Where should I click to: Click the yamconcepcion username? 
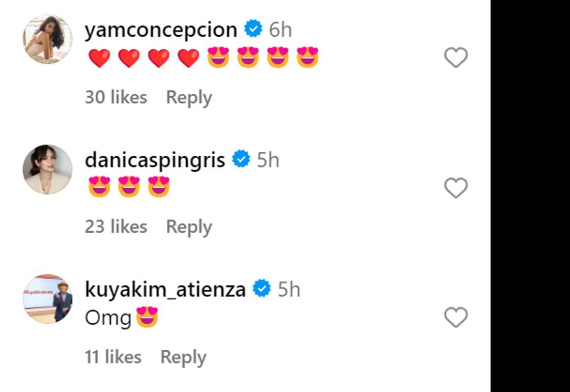161,30
